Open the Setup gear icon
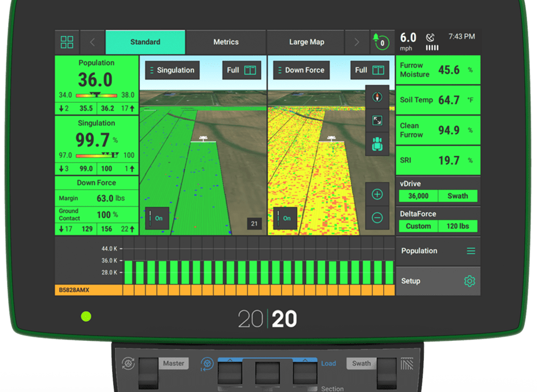 pos(470,281)
